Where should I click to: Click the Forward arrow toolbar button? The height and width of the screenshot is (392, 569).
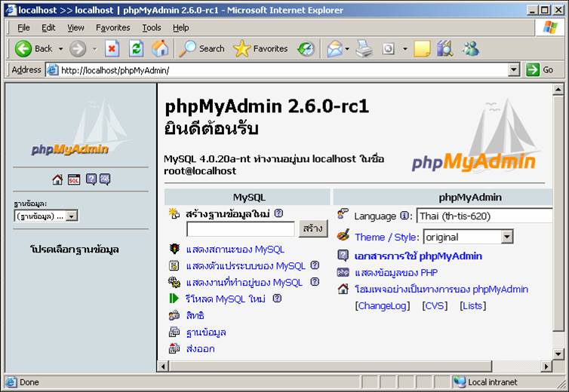click(78, 48)
